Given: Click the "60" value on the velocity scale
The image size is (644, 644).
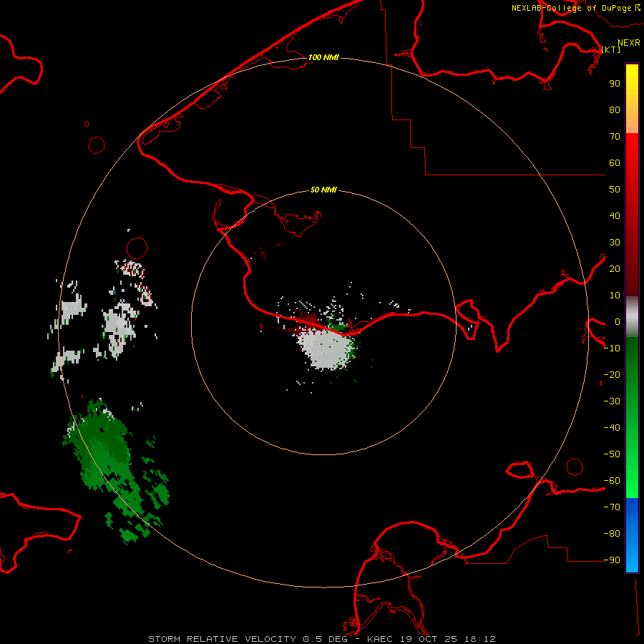Looking at the screenshot, I should coord(615,163).
